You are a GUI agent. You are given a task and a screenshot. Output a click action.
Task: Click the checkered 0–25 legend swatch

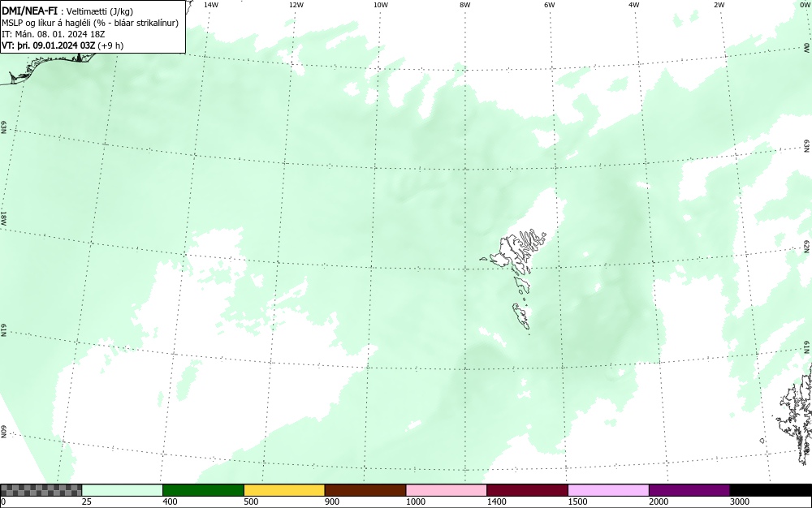pos(41,490)
